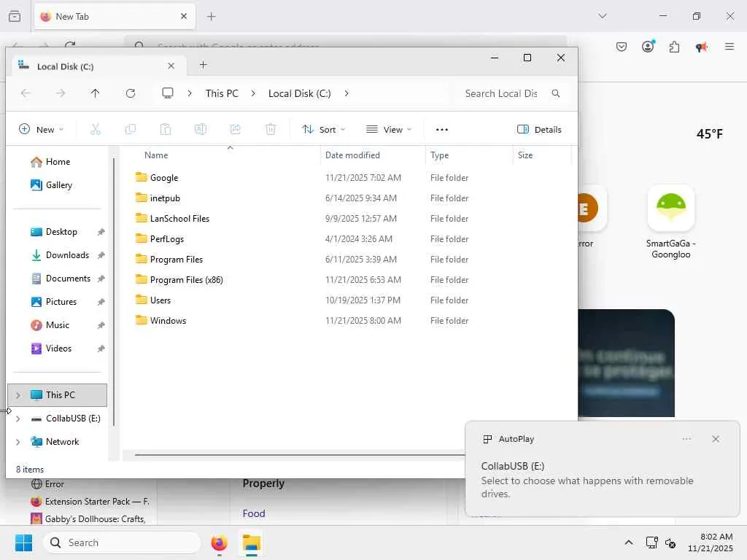
Task: Select Gallery in the navigation pane
Action: pos(57,185)
